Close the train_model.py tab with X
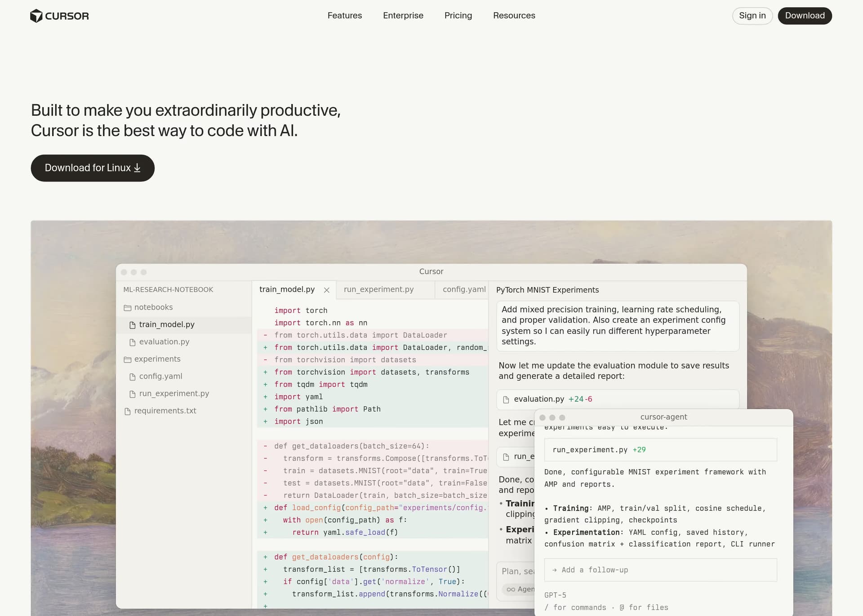The height and width of the screenshot is (616, 863). coord(327,290)
